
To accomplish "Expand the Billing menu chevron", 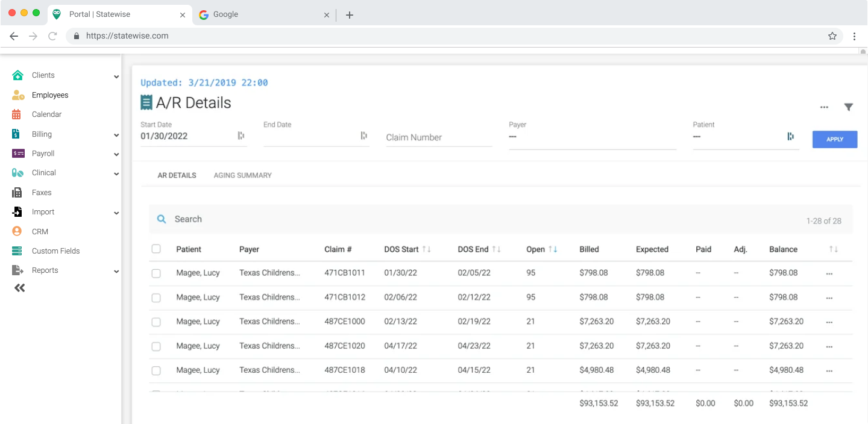I will click(x=116, y=136).
